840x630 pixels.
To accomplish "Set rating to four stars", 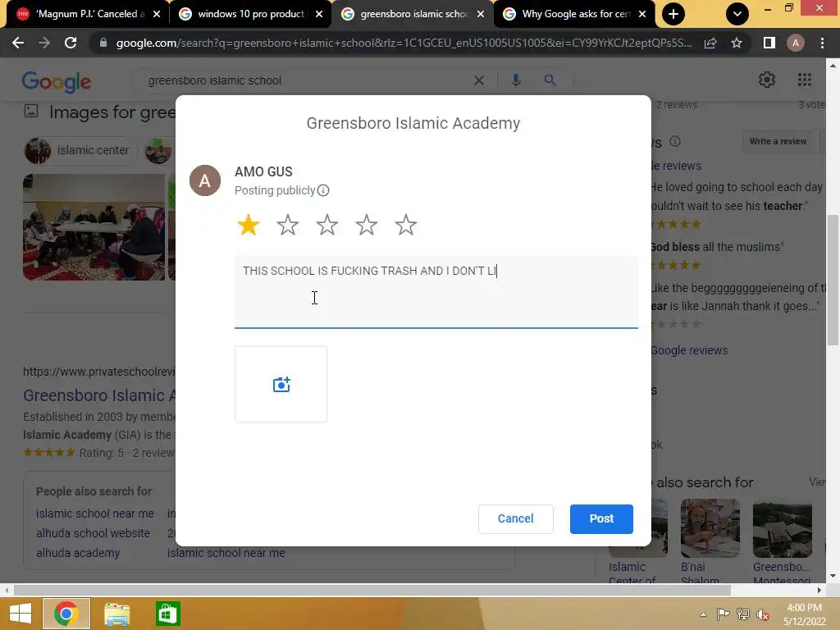I will coord(367,225).
